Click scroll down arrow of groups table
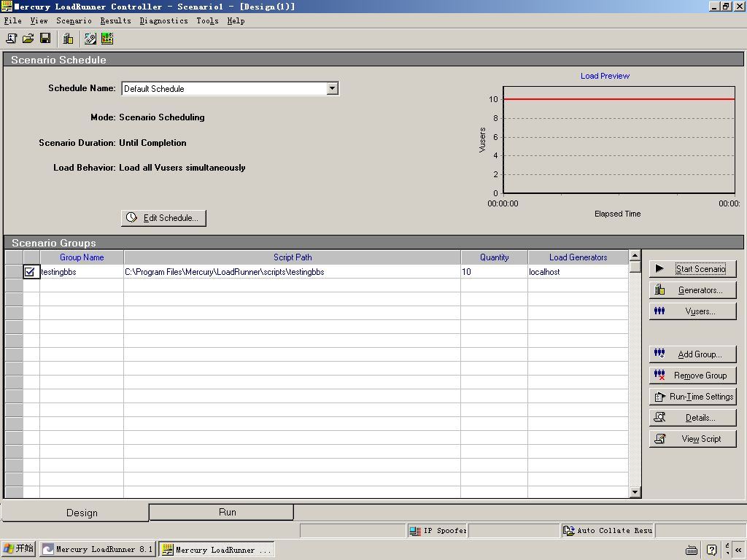The height and width of the screenshot is (560, 747). point(635,492)
